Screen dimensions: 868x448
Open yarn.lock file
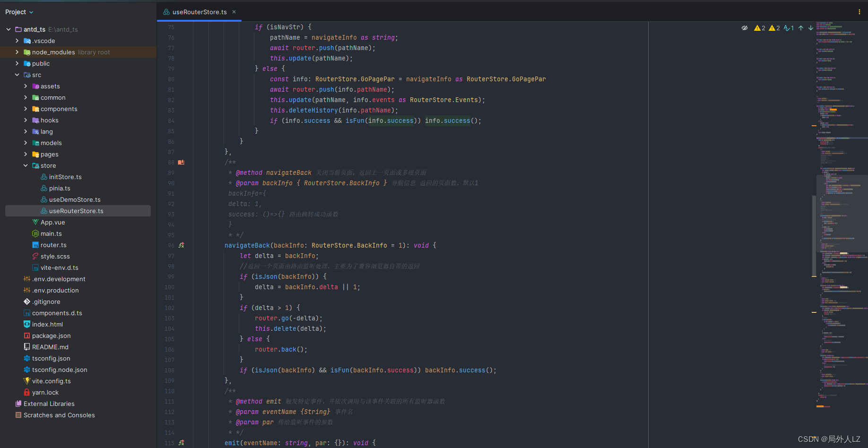[45, 392]
